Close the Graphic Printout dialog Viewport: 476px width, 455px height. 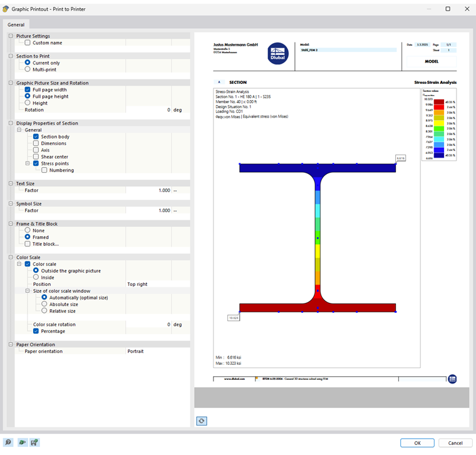pyautogui.click(x=467, y=9)
